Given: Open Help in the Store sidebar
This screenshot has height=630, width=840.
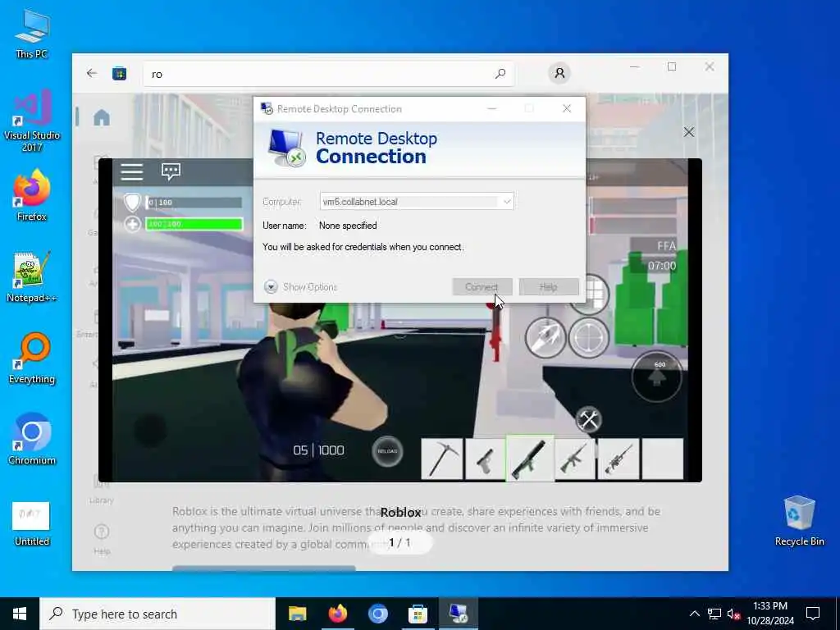Looking at the screenshot, I should pos(101,539).
